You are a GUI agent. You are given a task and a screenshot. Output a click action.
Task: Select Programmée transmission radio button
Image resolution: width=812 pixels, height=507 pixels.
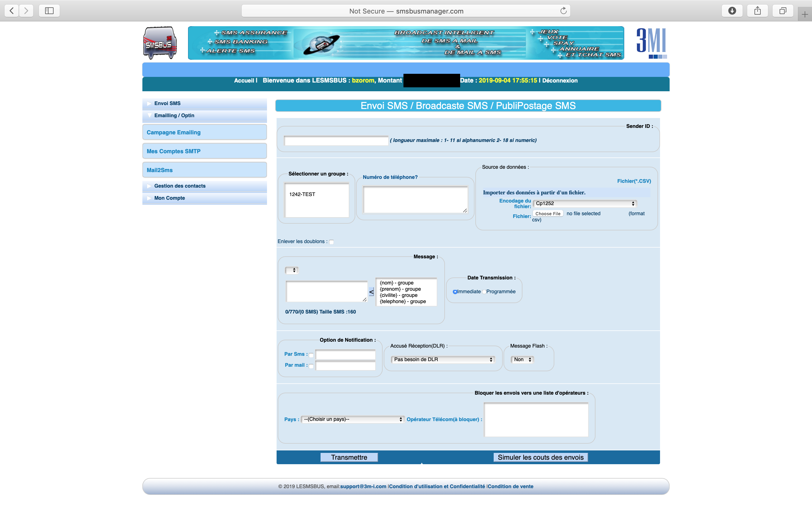pyautogui.click(x=484, y=292)
